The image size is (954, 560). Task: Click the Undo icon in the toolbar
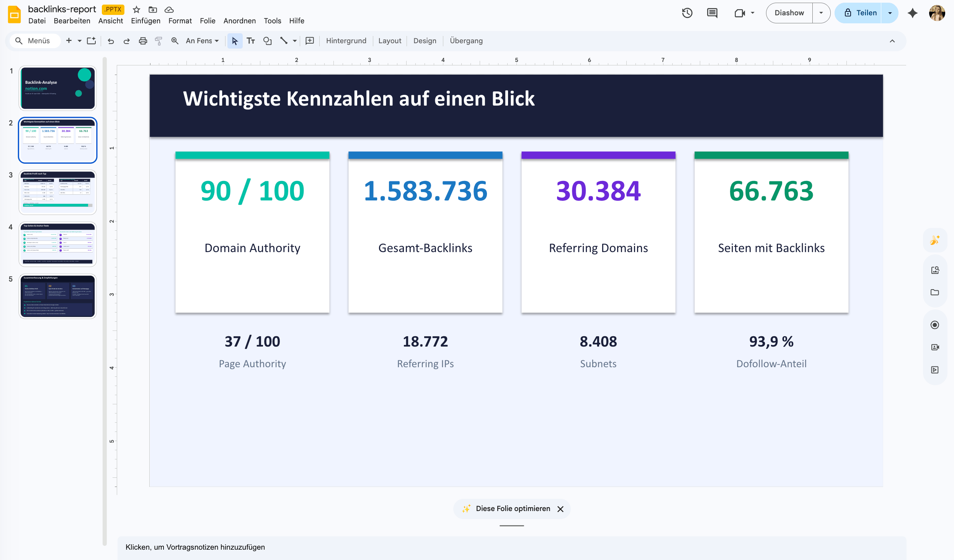111,41
